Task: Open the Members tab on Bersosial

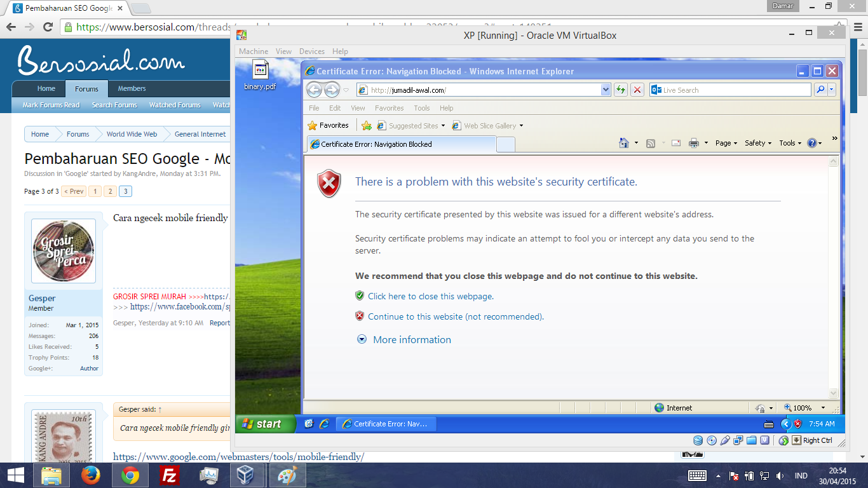Action: [132, 88]
